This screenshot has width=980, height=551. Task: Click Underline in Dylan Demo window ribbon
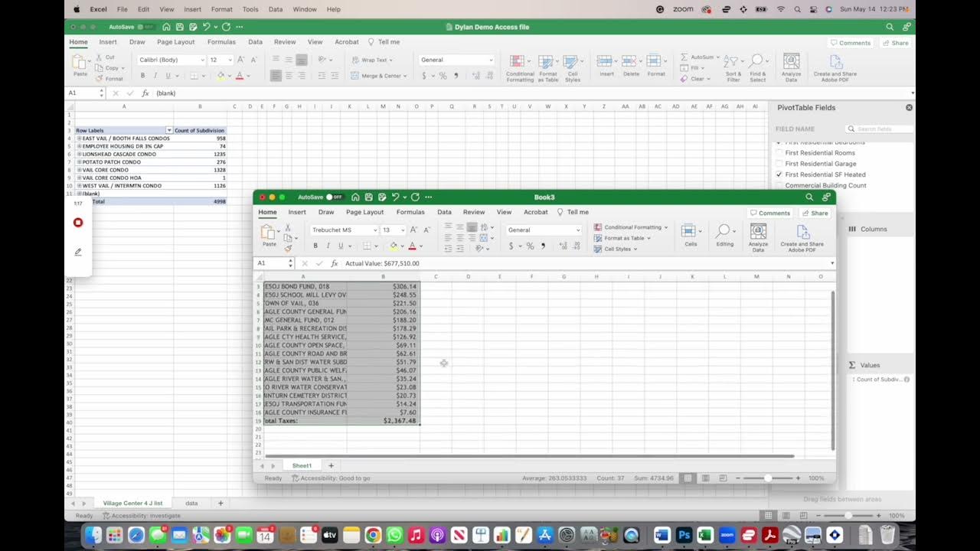pos(168,76)
